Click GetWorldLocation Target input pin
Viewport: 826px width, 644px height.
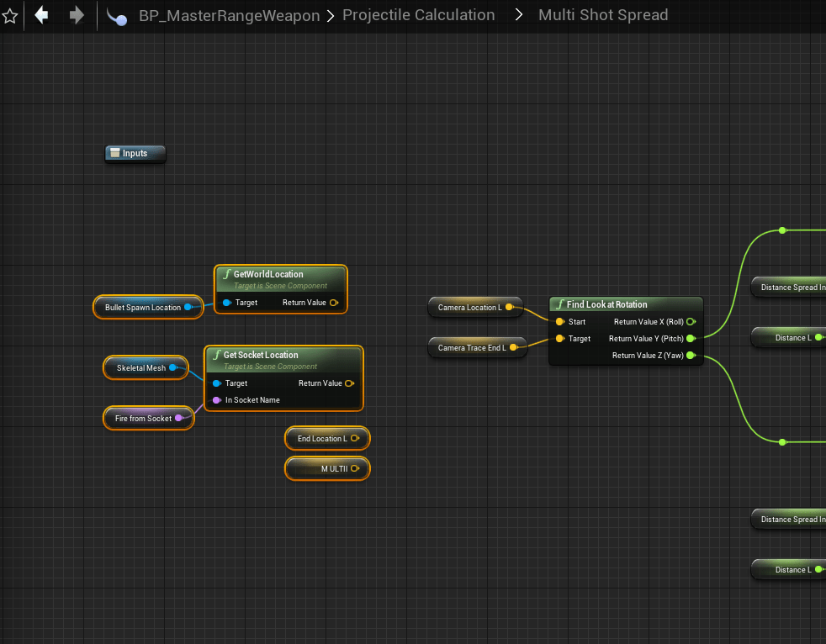[x=227, y=303]
